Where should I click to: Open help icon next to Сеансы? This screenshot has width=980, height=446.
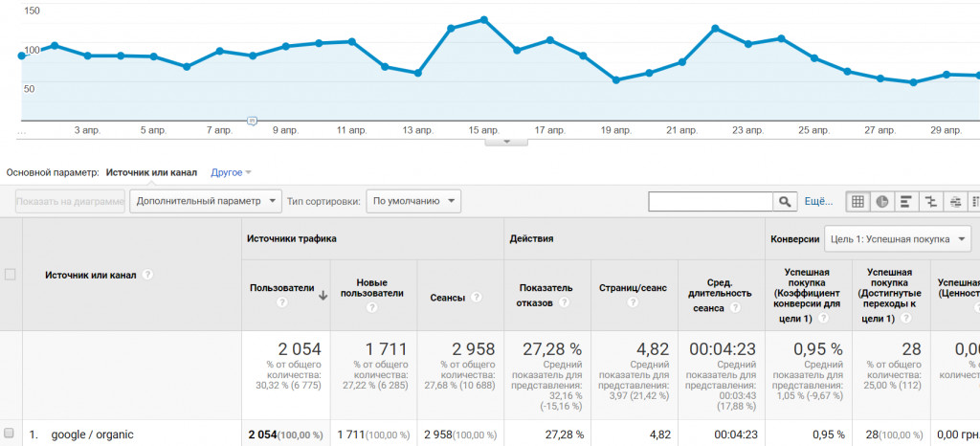477,298
